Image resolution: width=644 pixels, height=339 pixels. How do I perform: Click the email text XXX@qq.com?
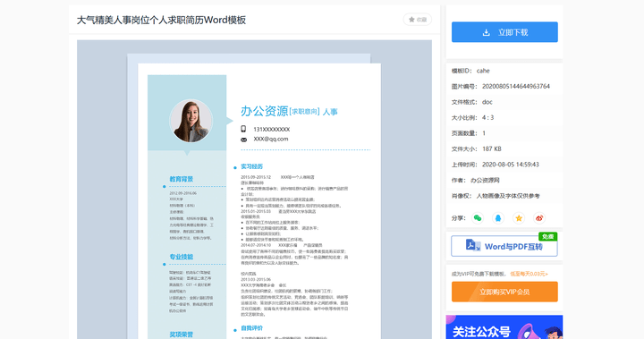click(x=271, y=139)
